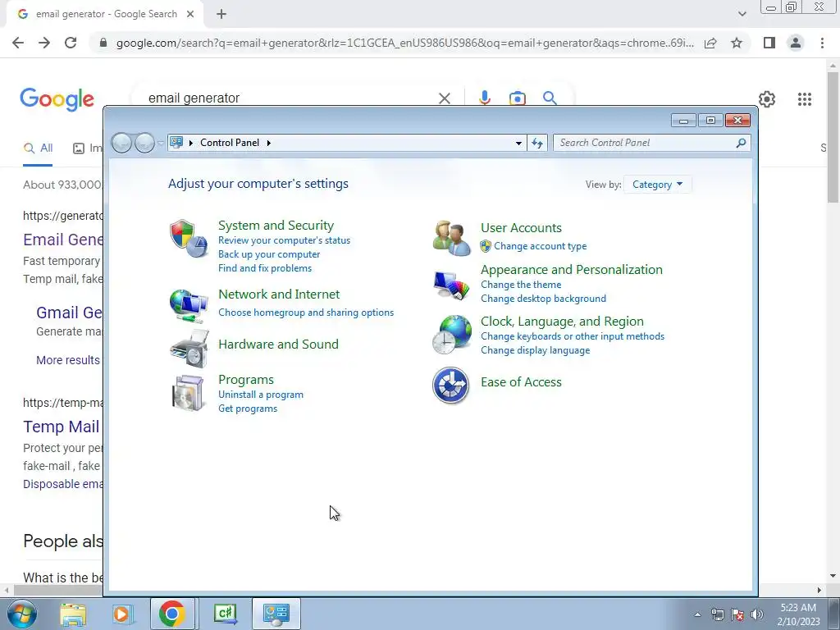
Task: Bookmark this page with star icon
Action: (x=737, y=43)
